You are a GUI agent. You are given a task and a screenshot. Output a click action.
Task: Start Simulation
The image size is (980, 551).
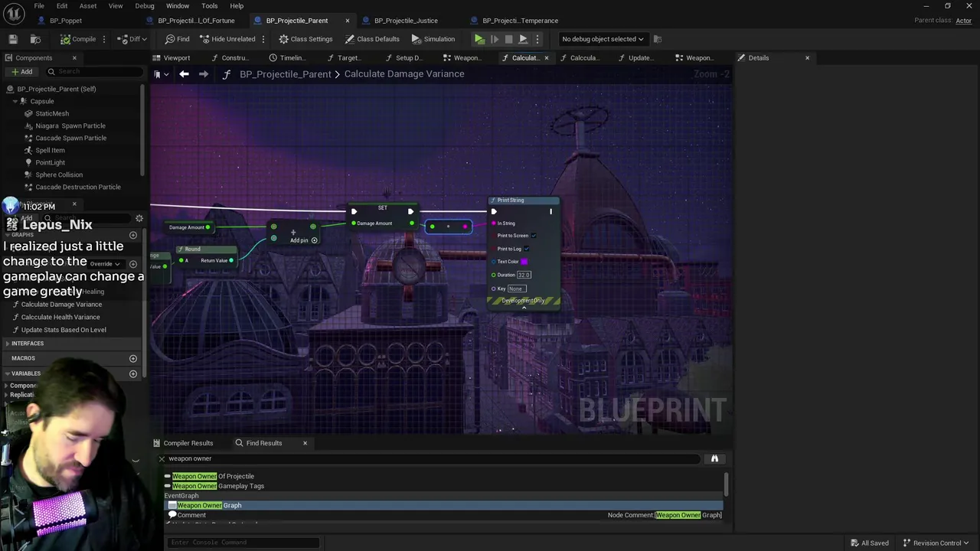(x=433, y=39)
